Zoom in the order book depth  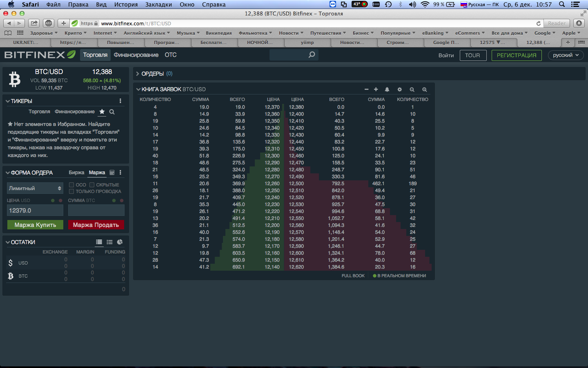pos(425,90)
